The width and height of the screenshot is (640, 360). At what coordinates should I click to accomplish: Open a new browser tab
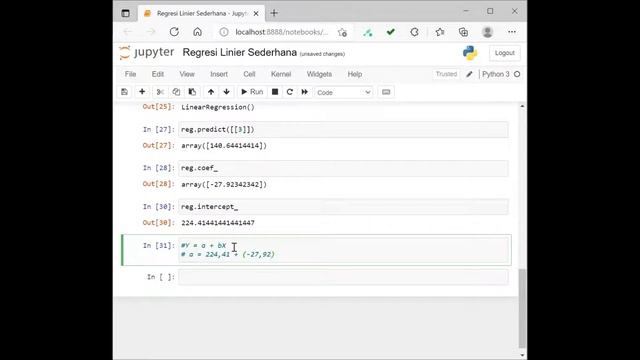coord(274,13)
